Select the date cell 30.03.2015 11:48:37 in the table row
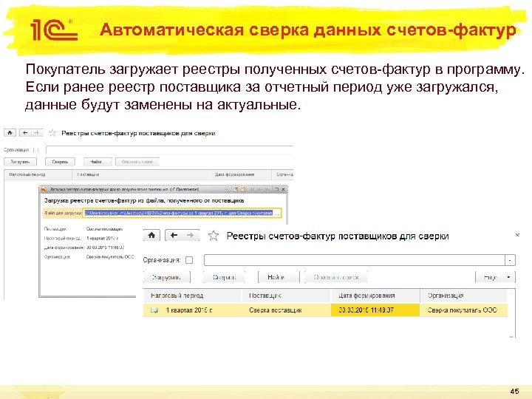The image size is (532, 399). [x=375, y=310]
